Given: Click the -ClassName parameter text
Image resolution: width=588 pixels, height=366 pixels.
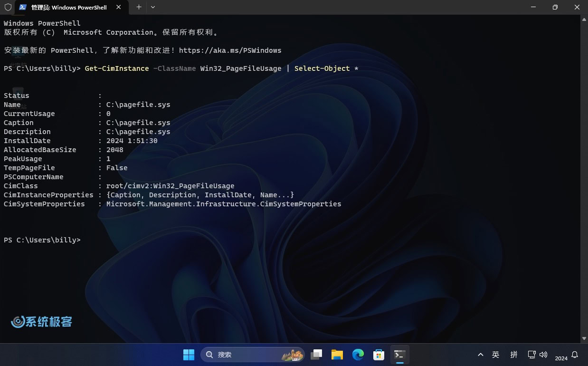Looking at the screenshot, I should [x=175, y=68].
